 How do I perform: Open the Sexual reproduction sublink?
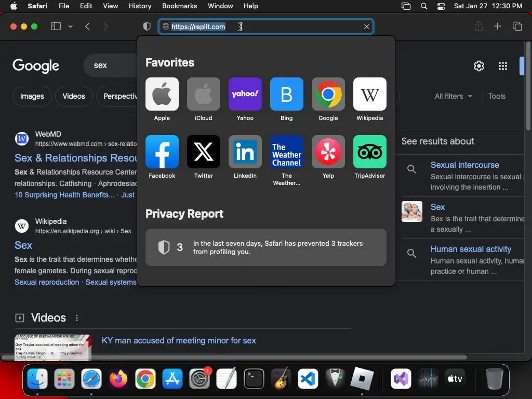click(x=47, y=282)
